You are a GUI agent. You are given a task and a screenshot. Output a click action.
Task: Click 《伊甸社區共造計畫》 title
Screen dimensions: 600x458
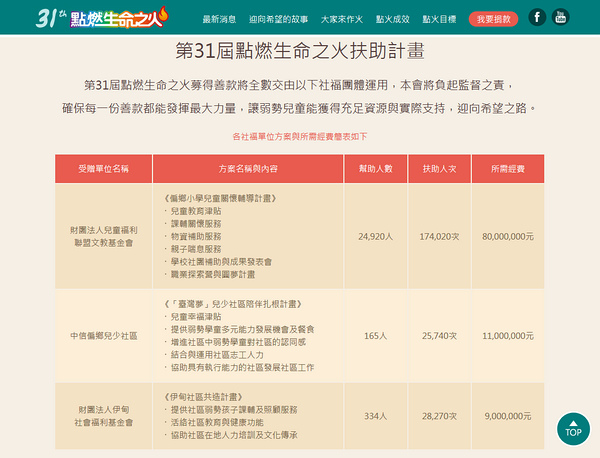point(203,397)
